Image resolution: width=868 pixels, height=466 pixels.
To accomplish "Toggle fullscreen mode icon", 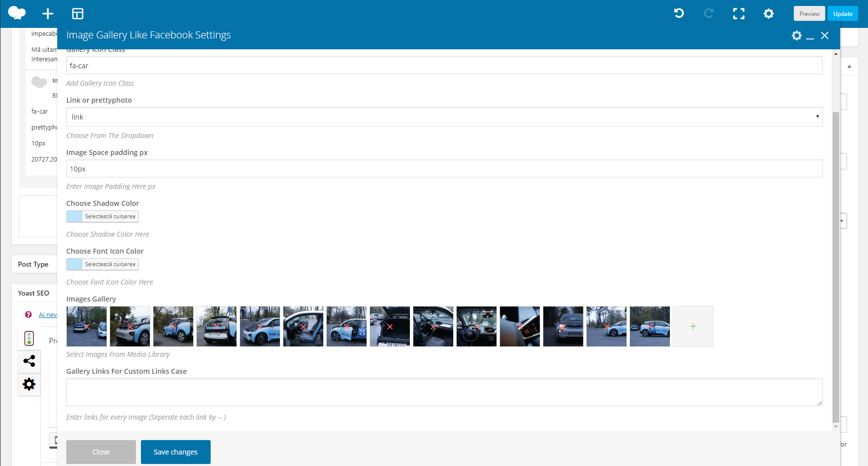I will 739,14.
